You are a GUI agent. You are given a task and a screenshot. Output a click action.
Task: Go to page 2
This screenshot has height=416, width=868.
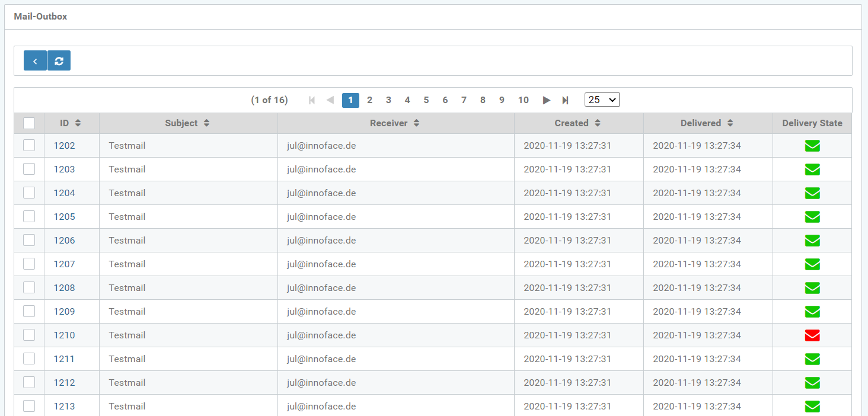pos(369,100)
